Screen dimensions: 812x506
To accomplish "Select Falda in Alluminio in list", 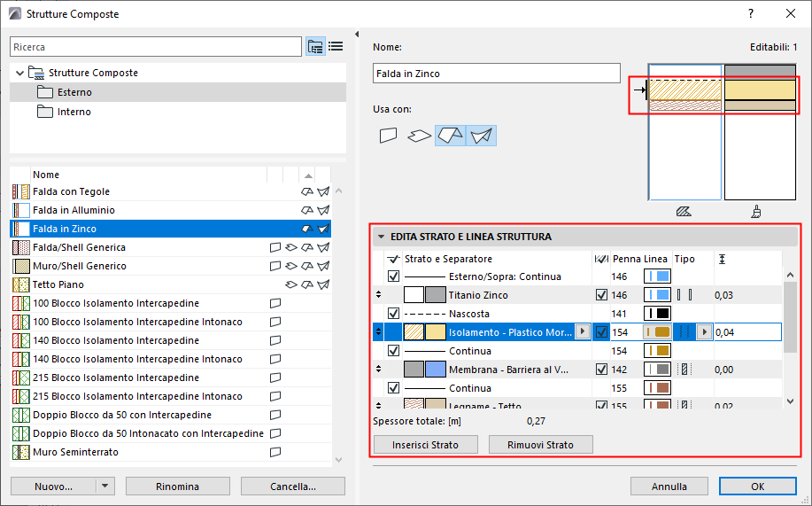I will coord(170,211).
